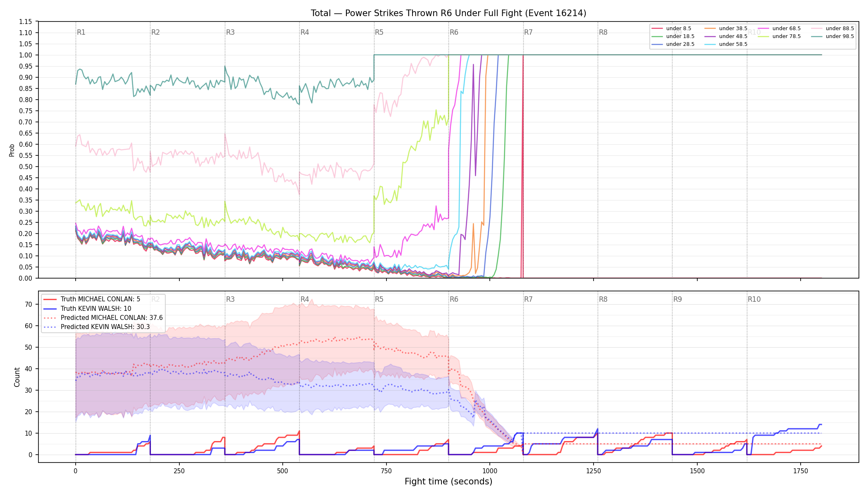Click the 0.00 tick on Prob axis
868x496 pixels.
point(26,278)
